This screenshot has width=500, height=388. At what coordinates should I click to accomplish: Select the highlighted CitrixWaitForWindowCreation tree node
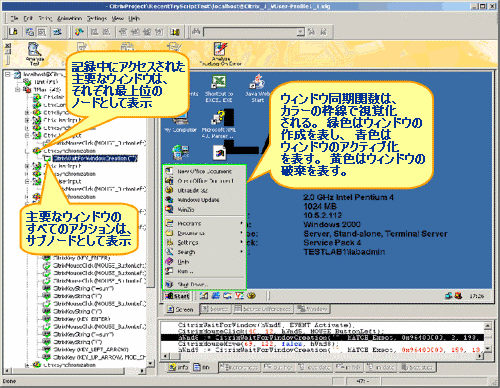(x=95, y=158)
